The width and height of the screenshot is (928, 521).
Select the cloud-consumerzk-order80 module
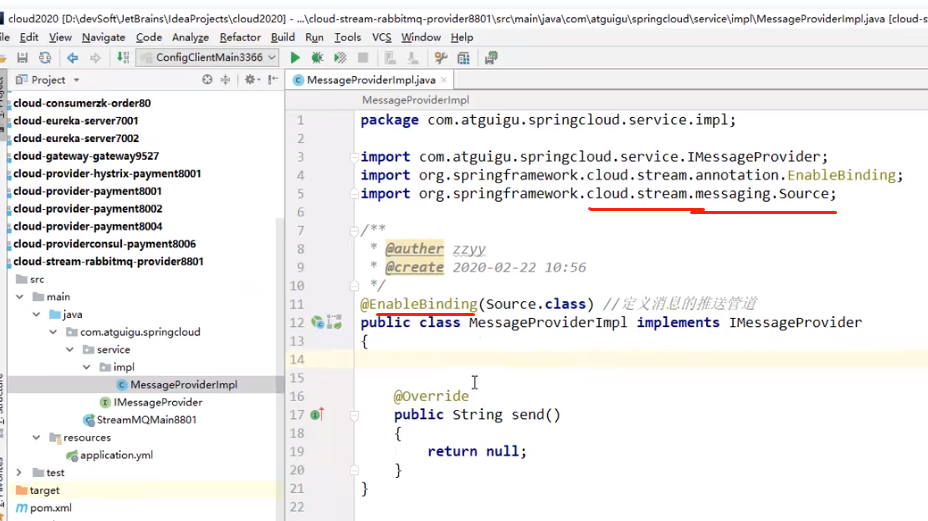pyautogui.click(x=82, y=103)
